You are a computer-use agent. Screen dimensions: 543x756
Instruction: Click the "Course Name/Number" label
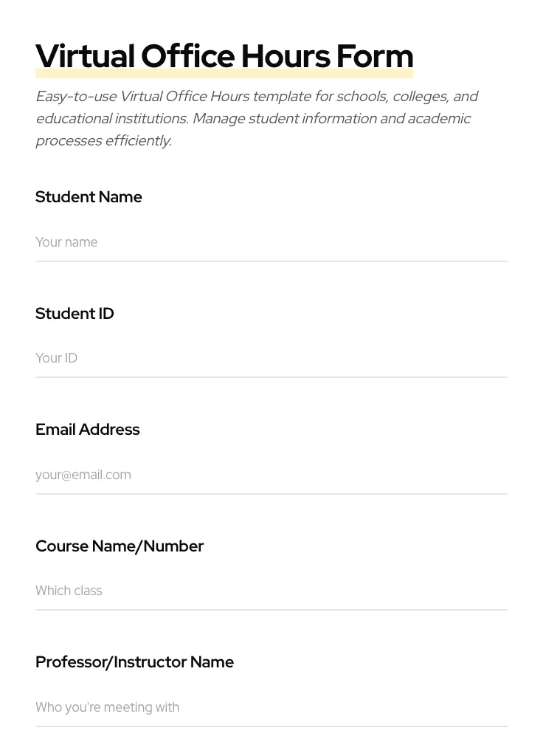tap(120, 546)
